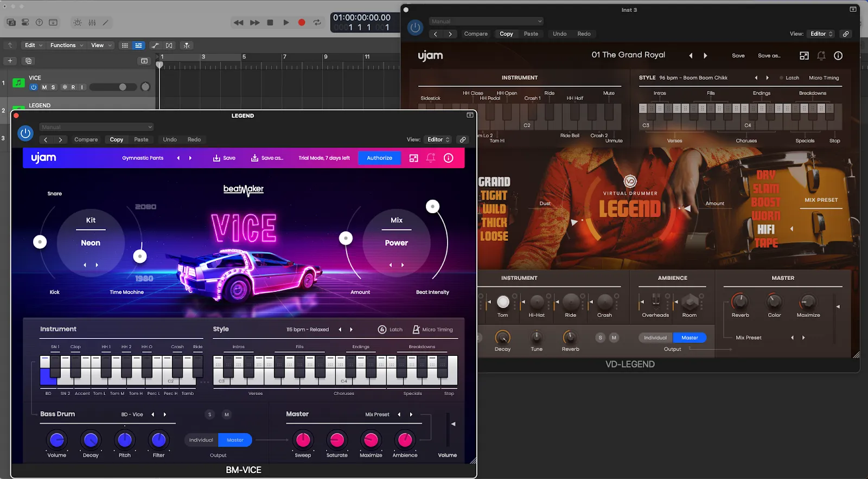Toggle the Cycle loop button in transport
Image resolution: width=868 pixels, height=479 pixels.
(317, 22)
